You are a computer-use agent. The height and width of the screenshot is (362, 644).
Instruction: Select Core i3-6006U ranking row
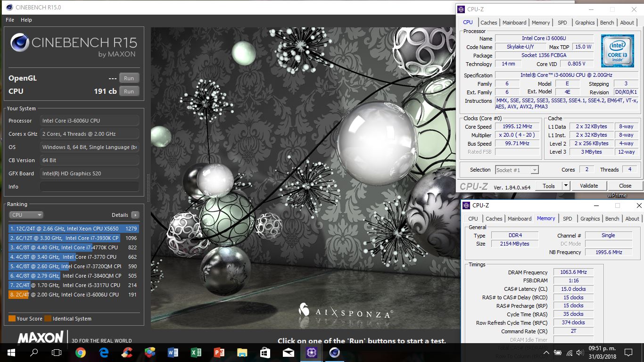[74, 295]
